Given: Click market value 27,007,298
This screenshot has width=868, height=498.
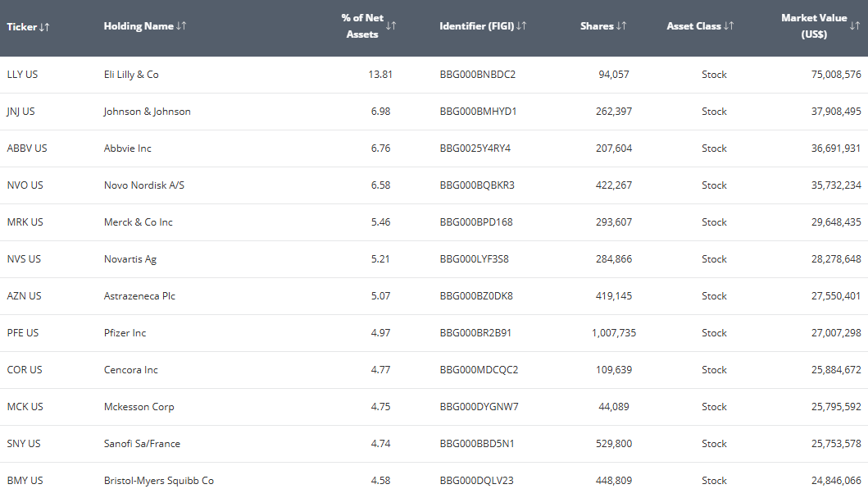Looking at the screenshot, I should (x=837, y=333).
